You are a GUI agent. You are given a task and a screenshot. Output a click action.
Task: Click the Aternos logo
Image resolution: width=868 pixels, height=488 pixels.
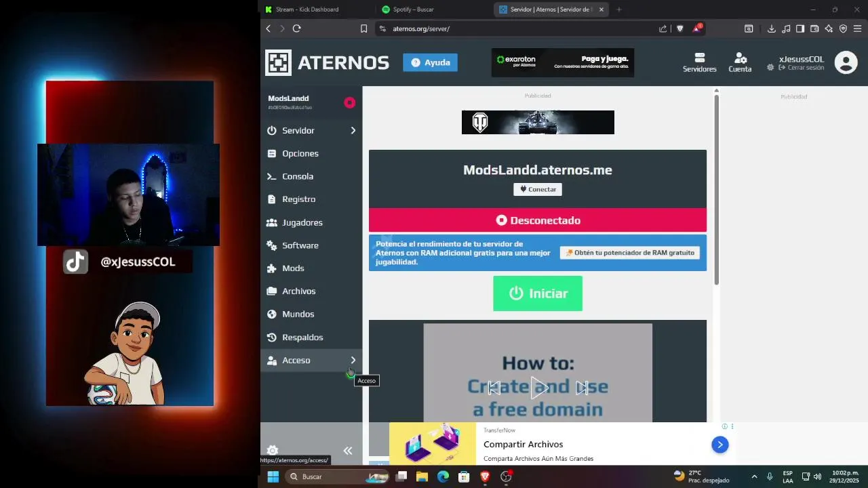[327, 62]
